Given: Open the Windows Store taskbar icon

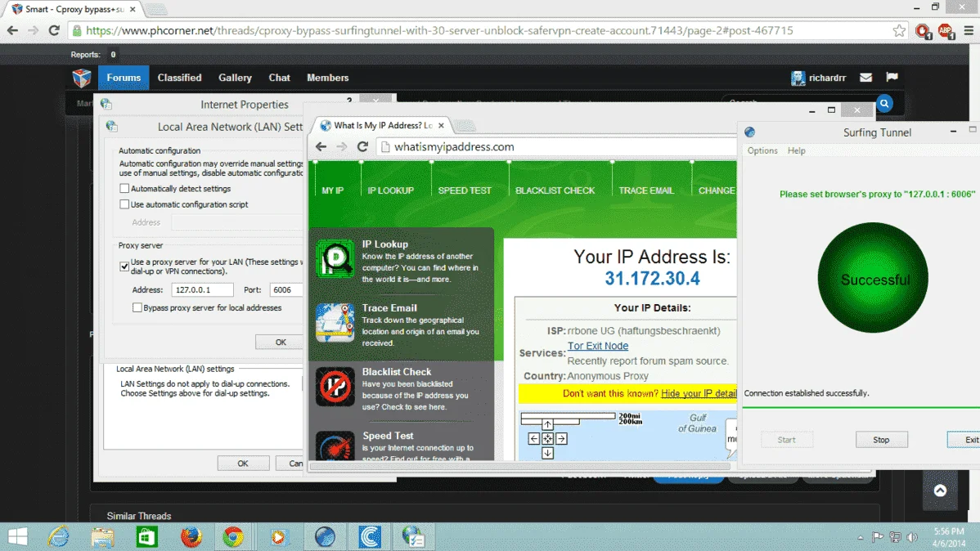Looking at the screenshot, I should click(x=147, y=536).
